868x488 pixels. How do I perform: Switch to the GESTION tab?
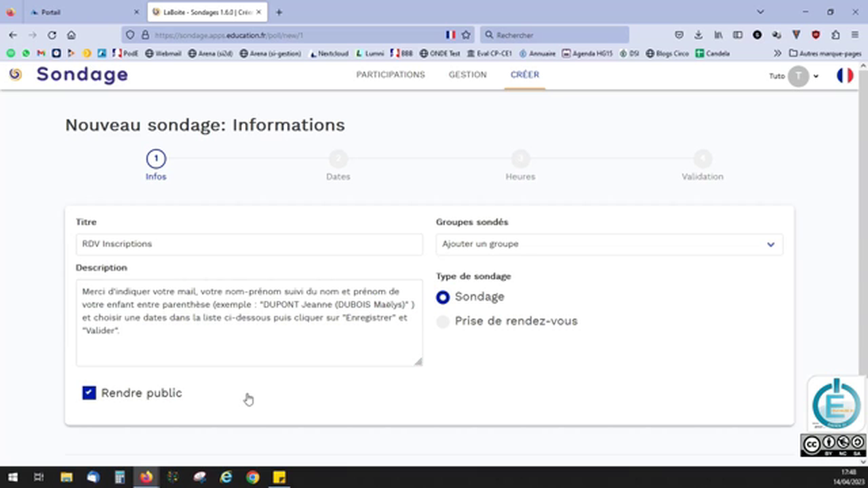tap(467, 75)
